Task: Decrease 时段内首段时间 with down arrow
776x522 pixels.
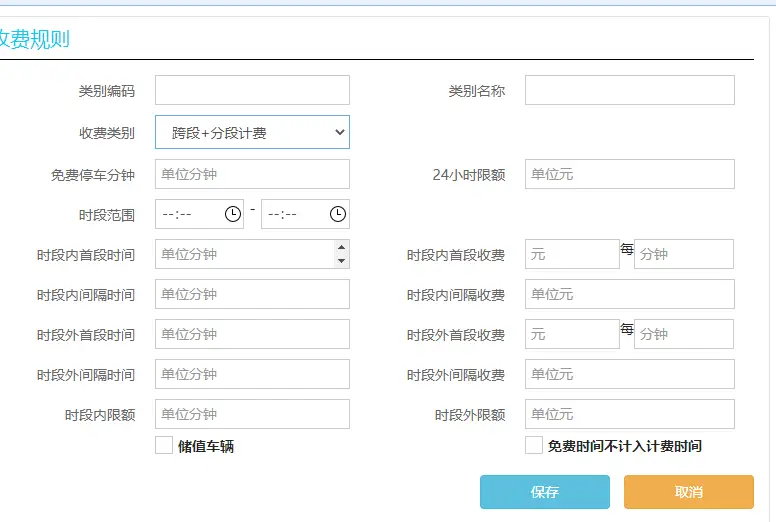Action: (342, 261)
